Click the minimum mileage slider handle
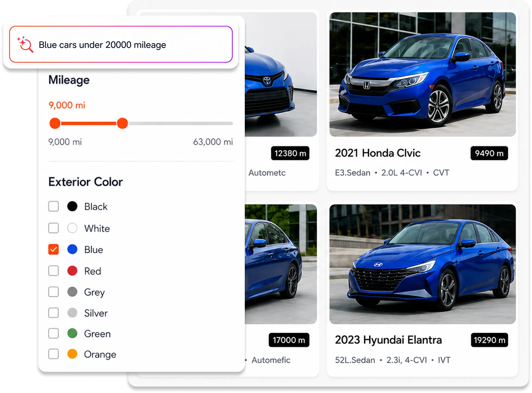 55,123
